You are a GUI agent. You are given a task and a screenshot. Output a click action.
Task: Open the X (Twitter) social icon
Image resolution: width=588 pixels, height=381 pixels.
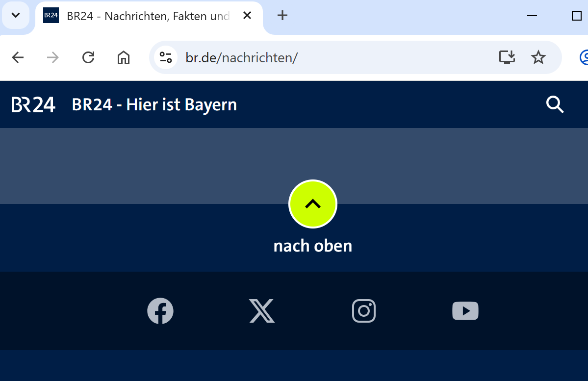tap(262, 311)
